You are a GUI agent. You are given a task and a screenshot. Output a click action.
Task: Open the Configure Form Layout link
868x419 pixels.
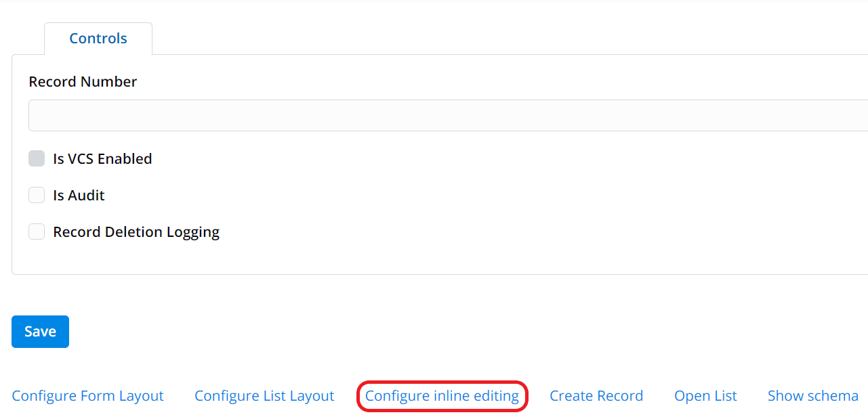87,395
